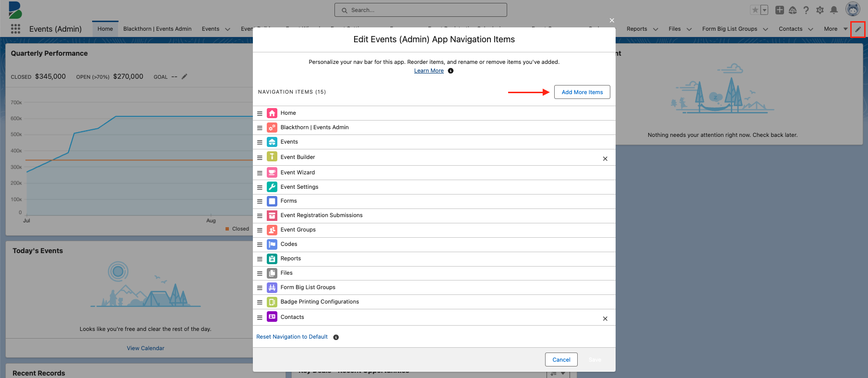Image resolution: width=868 pixels, height=378 pixels.
Task: Edit the quarterly GOAL pencil icon
Action: (x=184, y=76)
